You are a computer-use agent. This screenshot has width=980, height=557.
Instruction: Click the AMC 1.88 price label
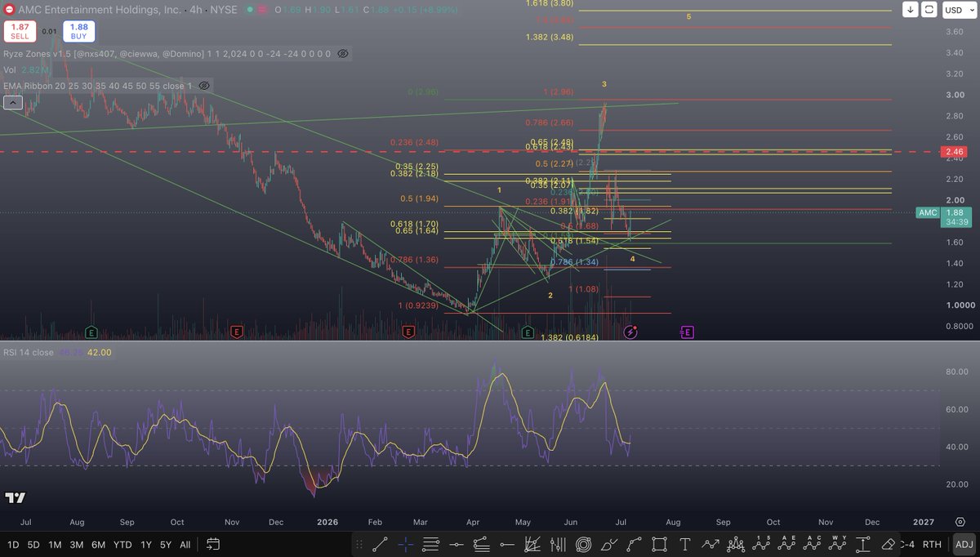pyautogui.click(x=946, y=217)
